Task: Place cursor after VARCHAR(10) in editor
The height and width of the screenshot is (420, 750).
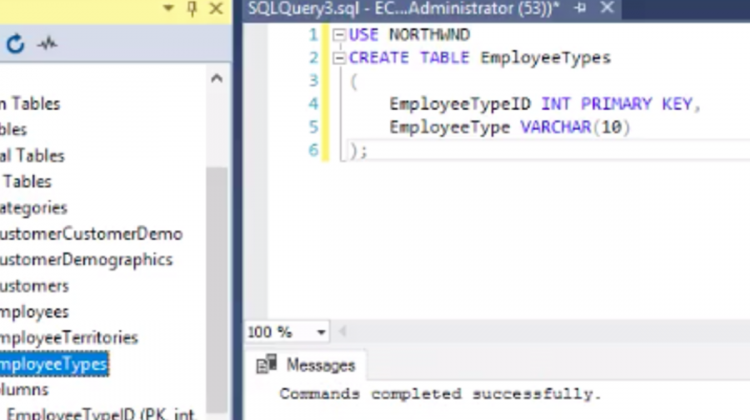Action: (632, 127)
